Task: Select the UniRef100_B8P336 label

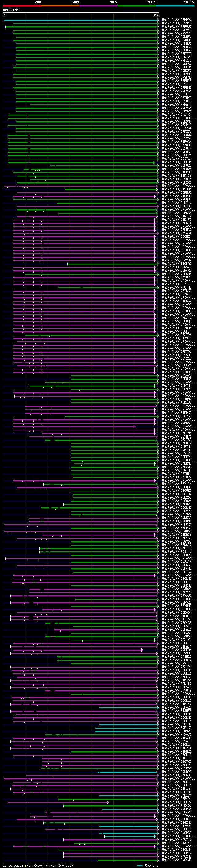Action: point(177,176)
